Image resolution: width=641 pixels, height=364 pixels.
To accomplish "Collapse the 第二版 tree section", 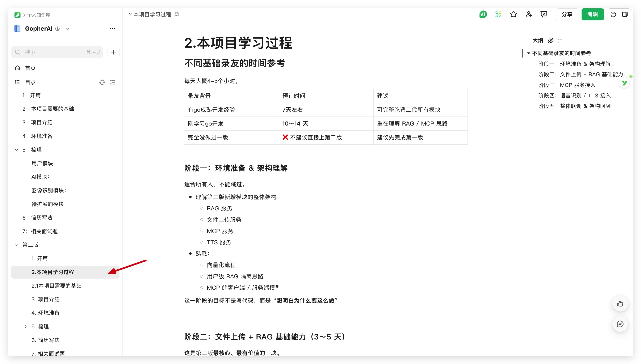I will [x=17, y=245].
